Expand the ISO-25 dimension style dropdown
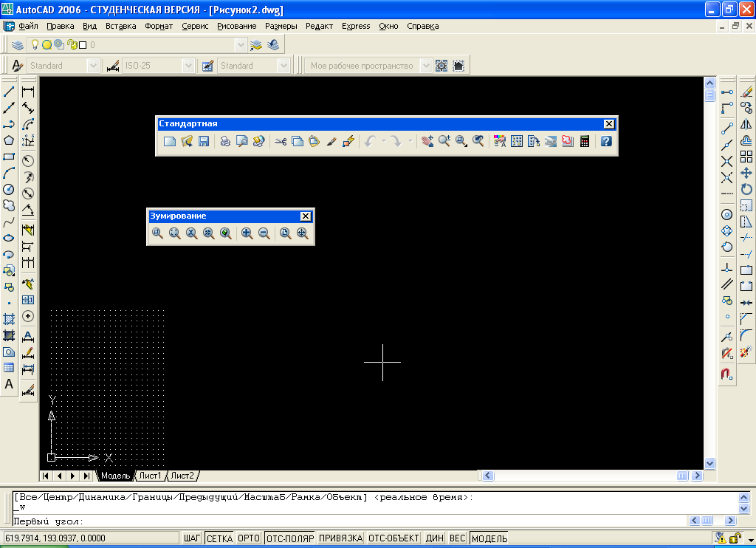The image size is (756, 548). pyautogui.click(x=188, y=66)
